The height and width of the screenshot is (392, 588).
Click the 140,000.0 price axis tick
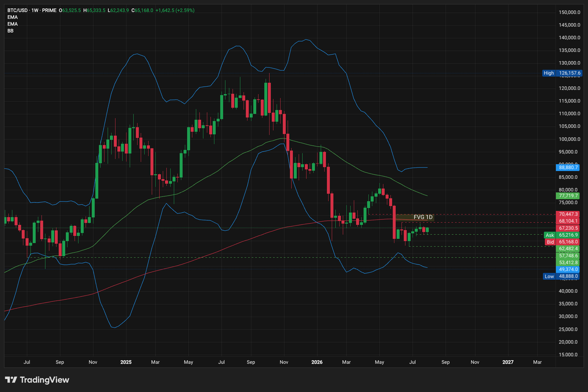[569, 38]
